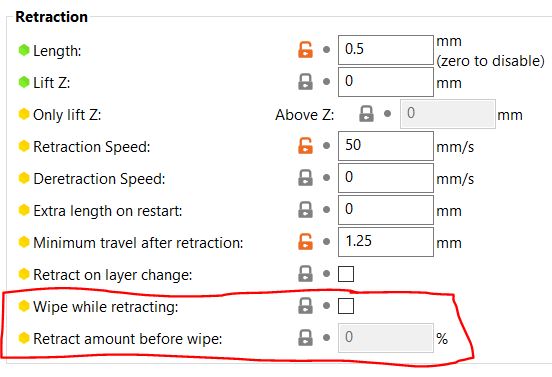
Task: Enable Retract on layer change checkbox
Action: point(346,274)
